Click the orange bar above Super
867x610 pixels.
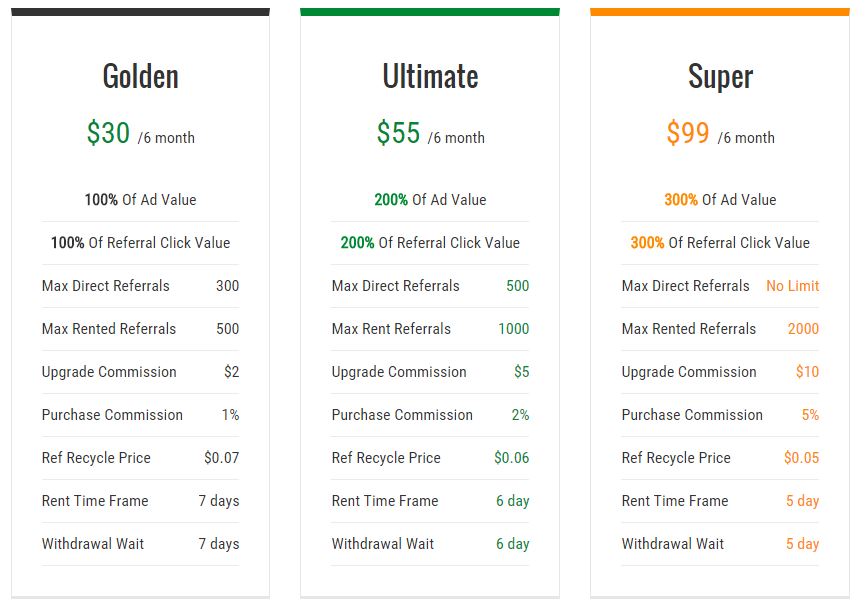coord(720,12)
